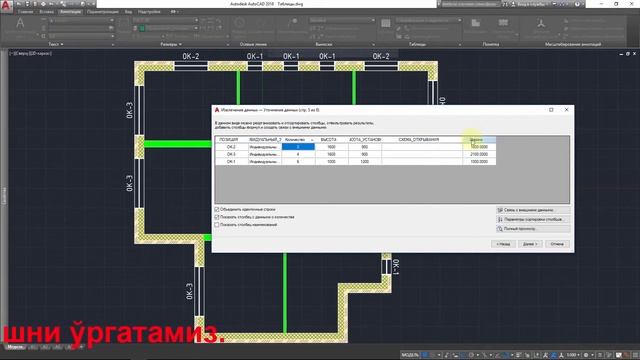The image size is (640, 360).
Task: Toggle grid display in status bar
Action: click(x=425, y=355)
